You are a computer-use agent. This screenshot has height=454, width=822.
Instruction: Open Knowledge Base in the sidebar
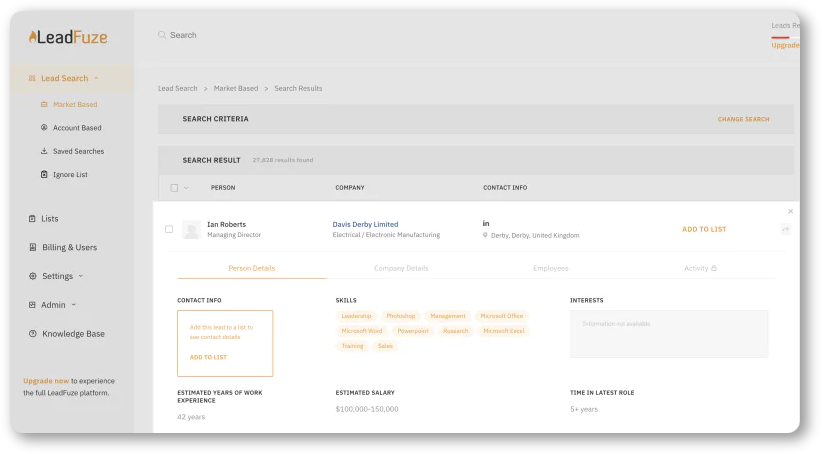[73, 333]
